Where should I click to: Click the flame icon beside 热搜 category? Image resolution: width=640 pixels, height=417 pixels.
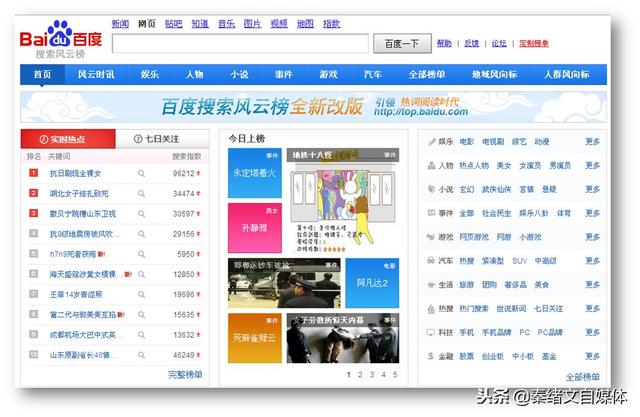tap(431, 309)
